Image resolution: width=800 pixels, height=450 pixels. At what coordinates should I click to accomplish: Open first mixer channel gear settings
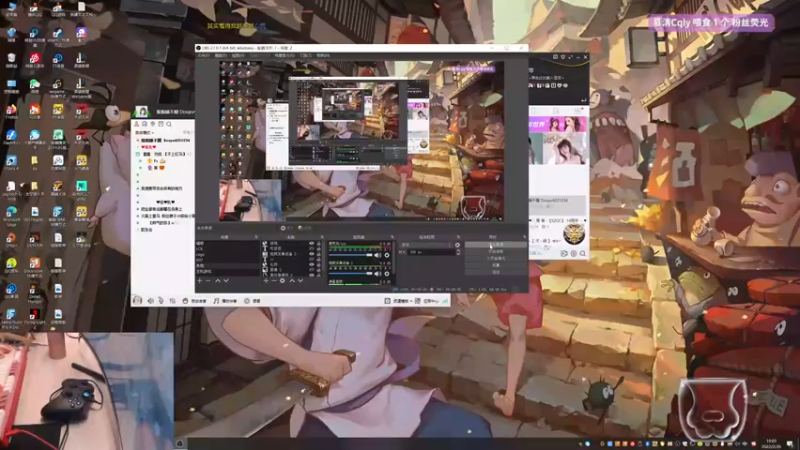pyautogui.click(x=387, y=255)
